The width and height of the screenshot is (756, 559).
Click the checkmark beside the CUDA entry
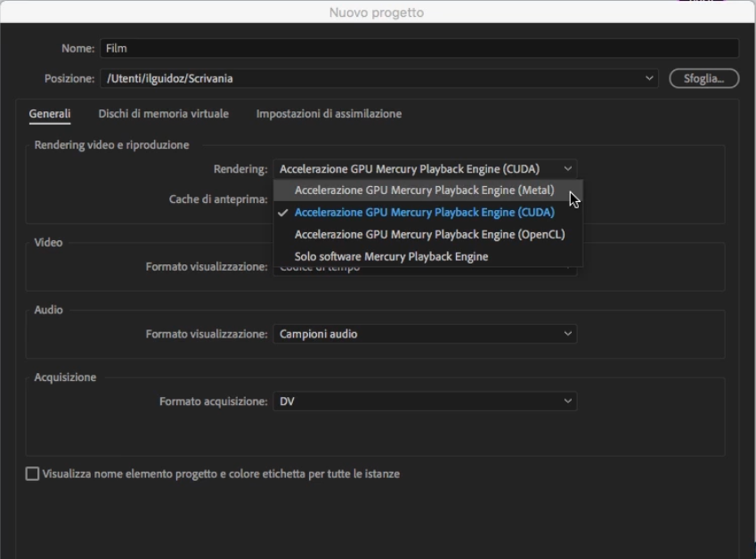point(281,212)
